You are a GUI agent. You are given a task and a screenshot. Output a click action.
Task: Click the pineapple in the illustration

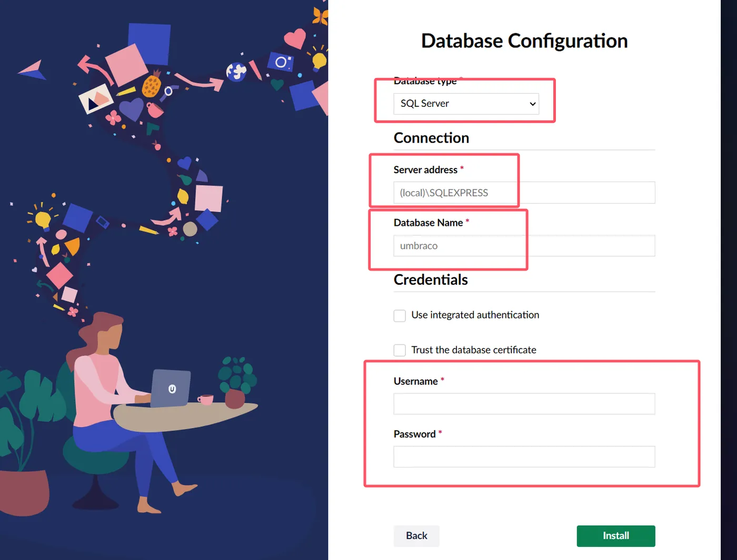(x=152, y=85)
